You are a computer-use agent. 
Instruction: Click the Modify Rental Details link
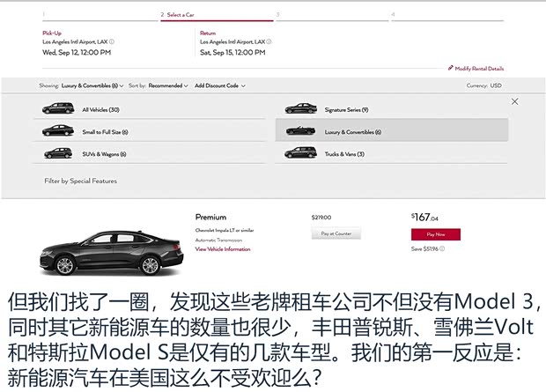click(x=479, y=69)
